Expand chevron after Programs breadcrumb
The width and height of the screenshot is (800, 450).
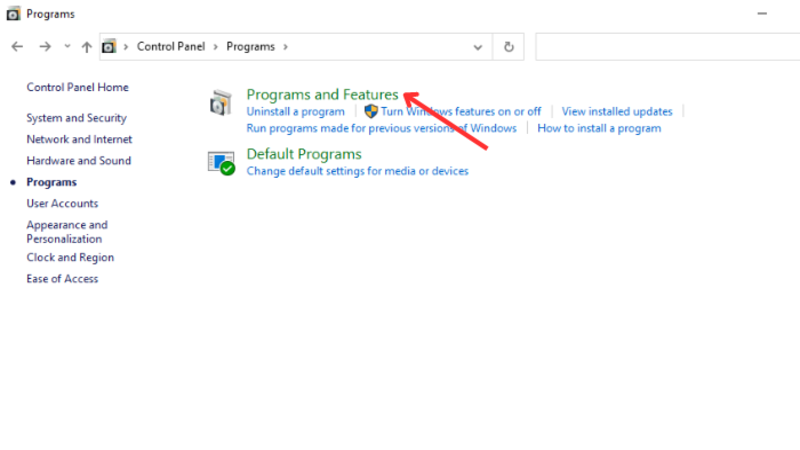285,46
